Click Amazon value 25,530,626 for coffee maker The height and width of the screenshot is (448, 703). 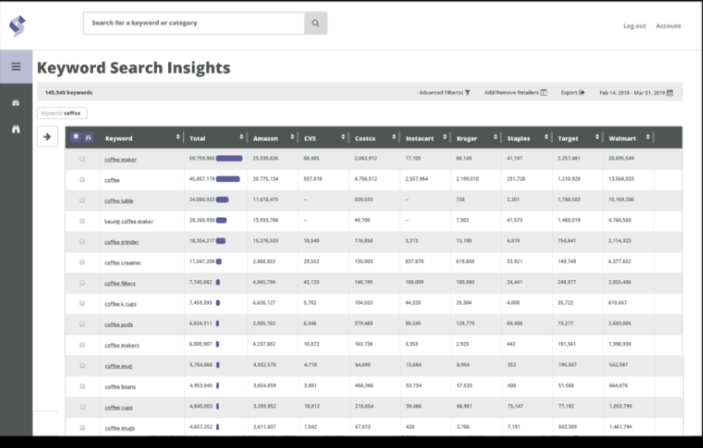(265, 158)
